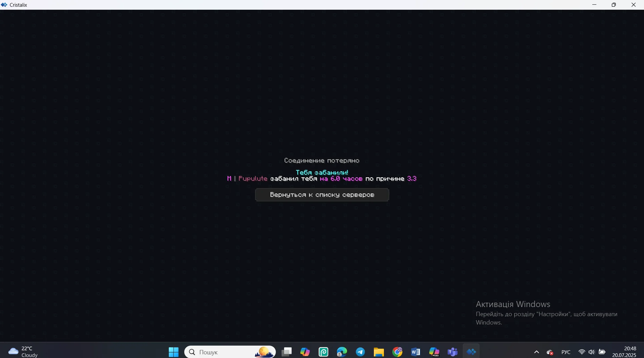Click the OneDrive sync error tray icon
The width and height of the screenshot is (644, 358).
[550, 352]
